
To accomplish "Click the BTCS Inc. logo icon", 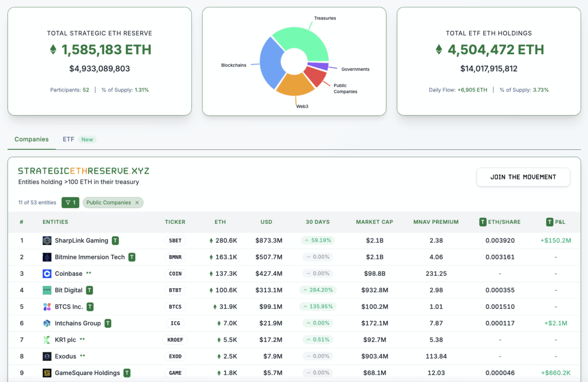I will [47, 307].
